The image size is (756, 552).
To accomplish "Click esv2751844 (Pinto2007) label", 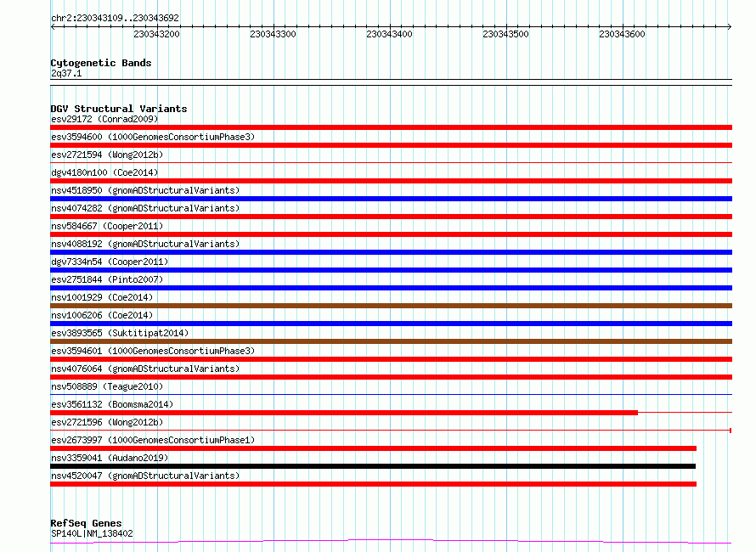I will coord(107,279).
